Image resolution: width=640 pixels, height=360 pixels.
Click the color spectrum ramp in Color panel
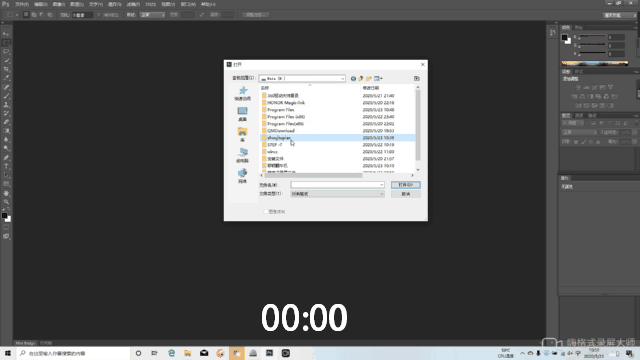click(x=595, y=63)
